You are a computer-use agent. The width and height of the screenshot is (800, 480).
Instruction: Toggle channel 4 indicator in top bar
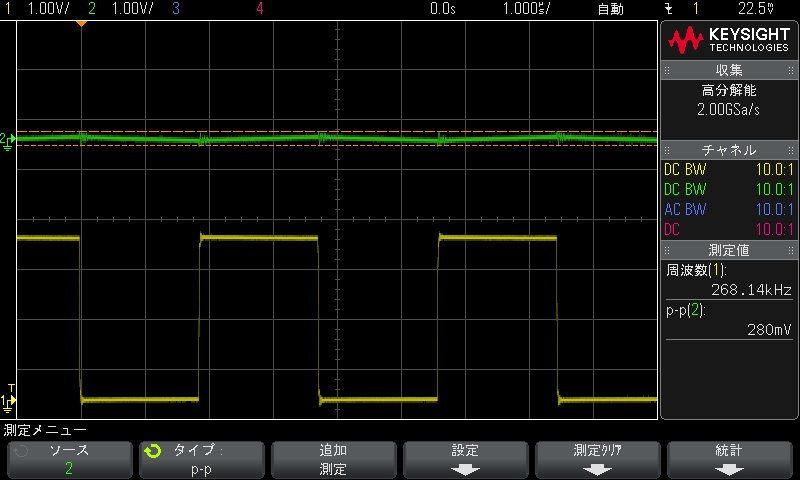260,9
